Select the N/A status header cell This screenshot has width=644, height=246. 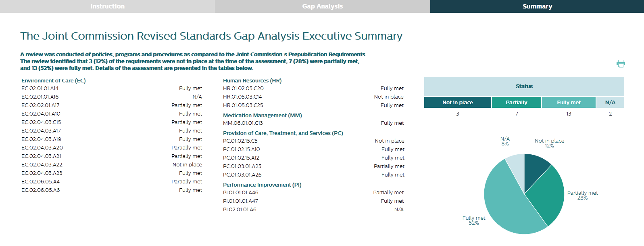point(610,103)
